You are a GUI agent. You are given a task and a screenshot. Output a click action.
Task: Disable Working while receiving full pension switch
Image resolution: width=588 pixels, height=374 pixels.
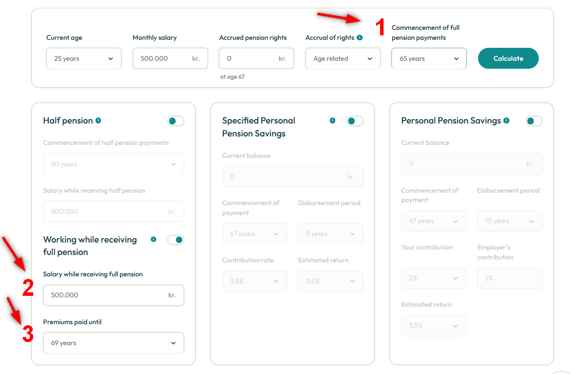tap(176, 240)
